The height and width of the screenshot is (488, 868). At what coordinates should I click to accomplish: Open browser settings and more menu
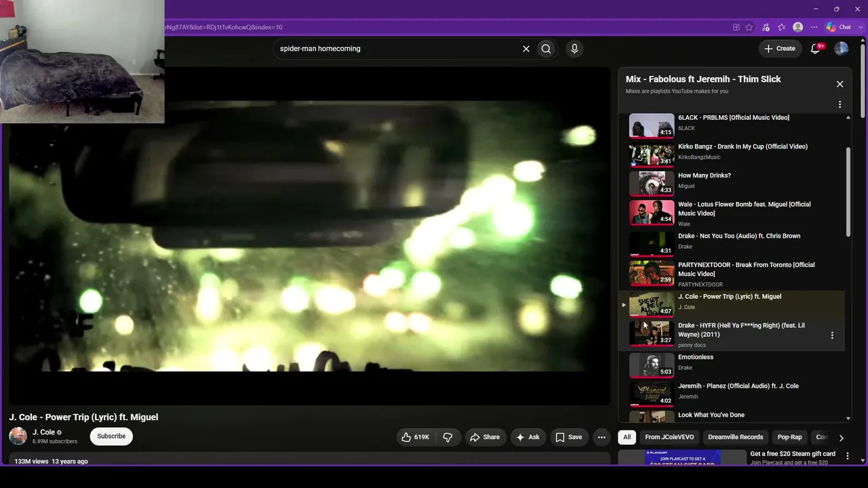point(814,27)
